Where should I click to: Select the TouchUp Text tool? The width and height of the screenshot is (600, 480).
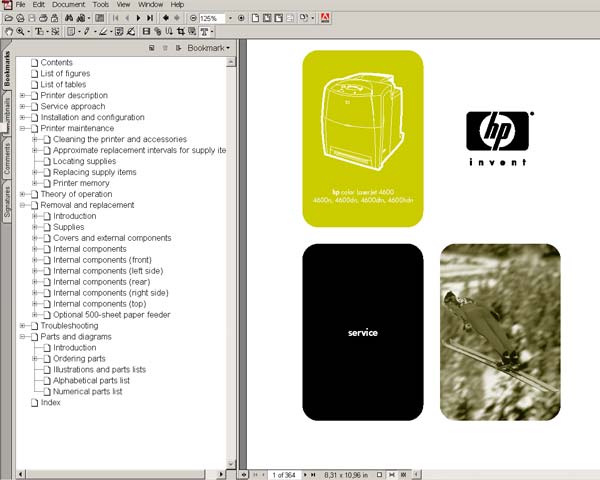pos(204,32)
